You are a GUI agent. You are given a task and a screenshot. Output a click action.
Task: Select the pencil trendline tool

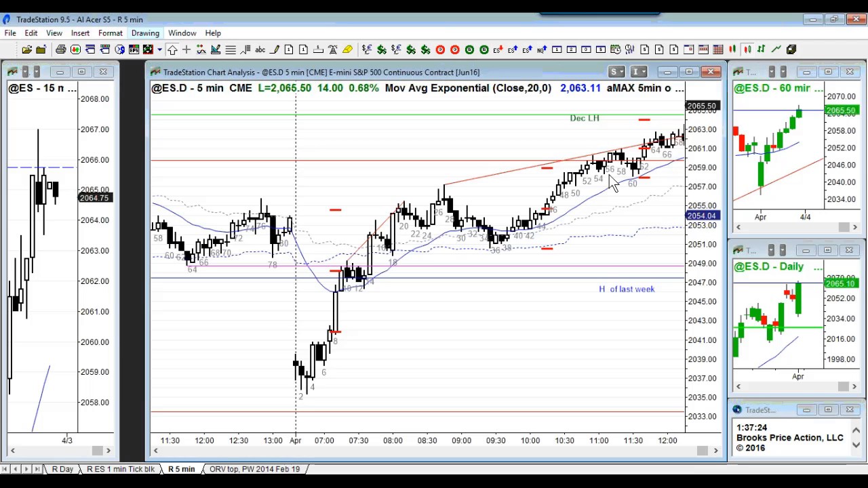(x=275, y=49)
